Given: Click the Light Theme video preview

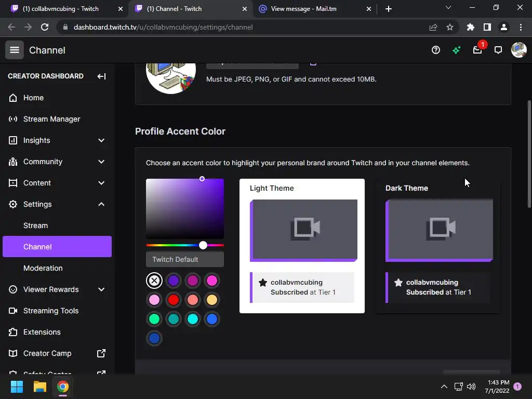Looking at the screenshot, I should [x=303, y=230].
